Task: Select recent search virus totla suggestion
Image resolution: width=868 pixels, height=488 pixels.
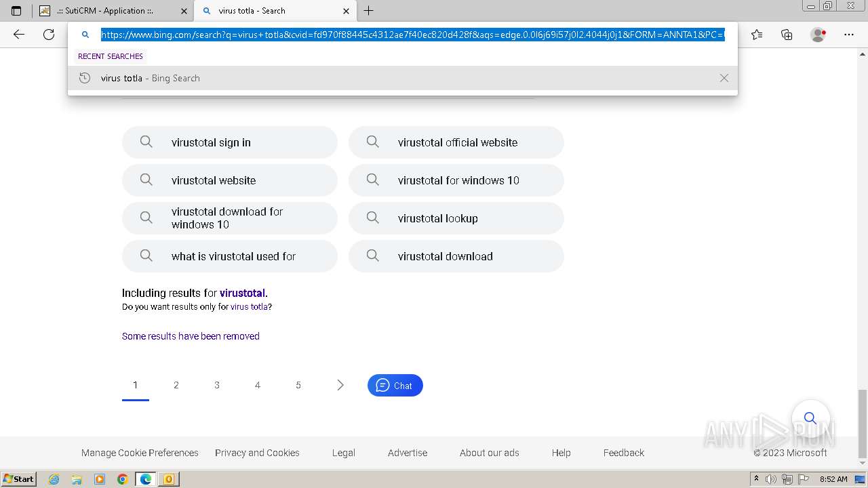Action: tap(403, 78)
